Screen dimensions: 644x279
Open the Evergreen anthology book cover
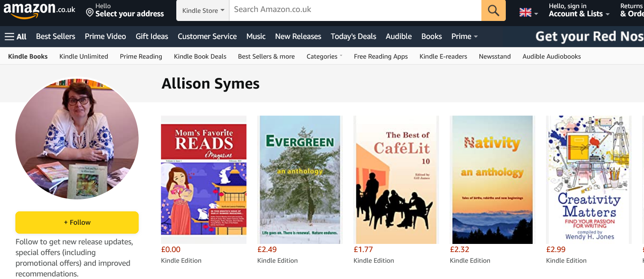coord(300,180)
